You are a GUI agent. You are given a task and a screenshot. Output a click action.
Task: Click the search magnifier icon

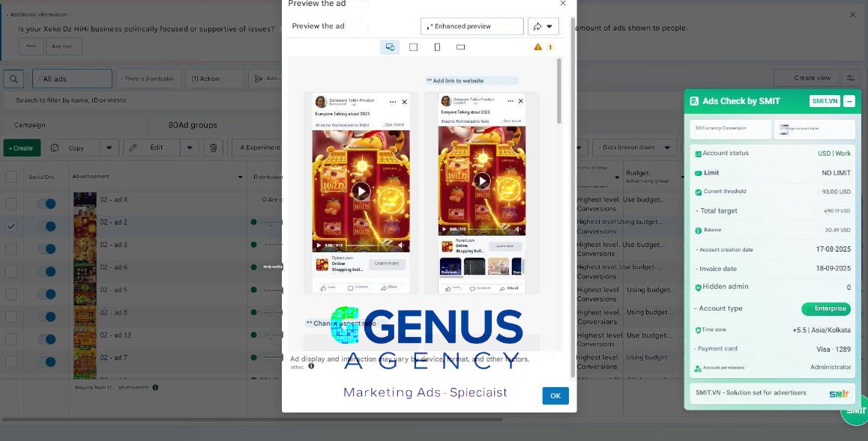tap(13, 79)
